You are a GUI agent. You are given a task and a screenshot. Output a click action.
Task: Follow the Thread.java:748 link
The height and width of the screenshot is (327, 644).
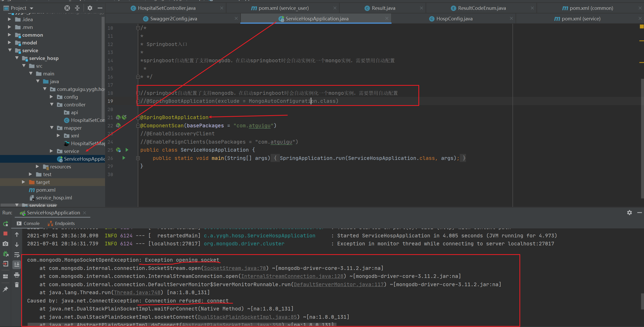(137, 292)
